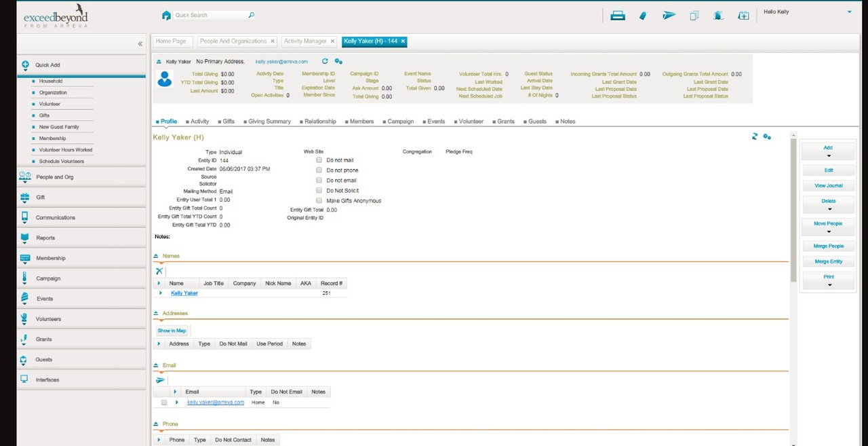Check the Do Not Solicit option
The width and height of the screenshot is (868, 446).
click(319, 190)
